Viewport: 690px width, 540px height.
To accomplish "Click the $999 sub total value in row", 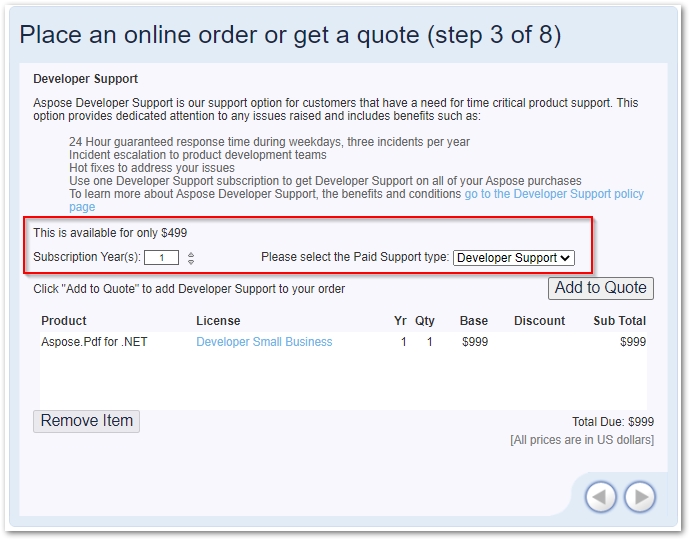I will 633,342.
